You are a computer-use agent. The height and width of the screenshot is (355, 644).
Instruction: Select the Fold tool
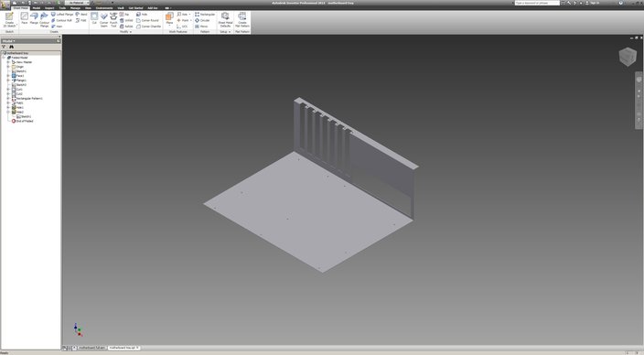(x=80, y=20)
